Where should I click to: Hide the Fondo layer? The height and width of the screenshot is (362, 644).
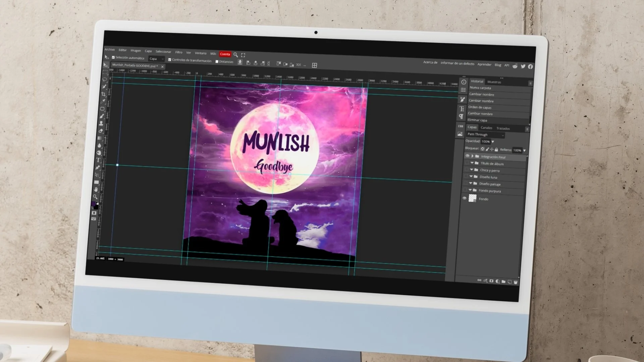465,198
